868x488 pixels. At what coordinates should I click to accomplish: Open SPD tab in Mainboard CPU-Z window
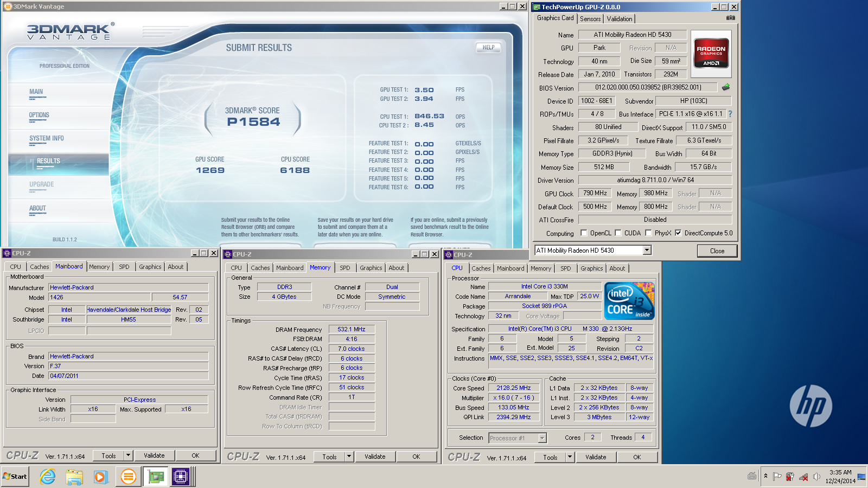tap(124, 267)
